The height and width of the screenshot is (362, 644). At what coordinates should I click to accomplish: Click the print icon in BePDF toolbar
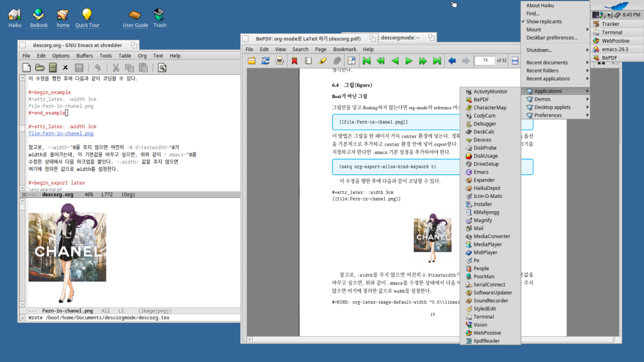(279, 61)
